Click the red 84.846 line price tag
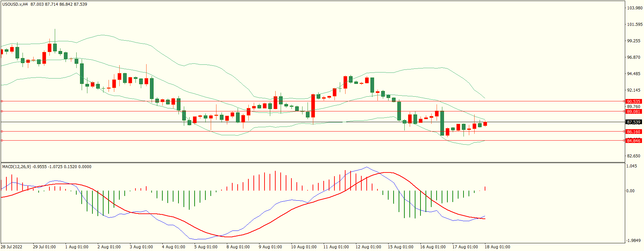 click(634, 141)
